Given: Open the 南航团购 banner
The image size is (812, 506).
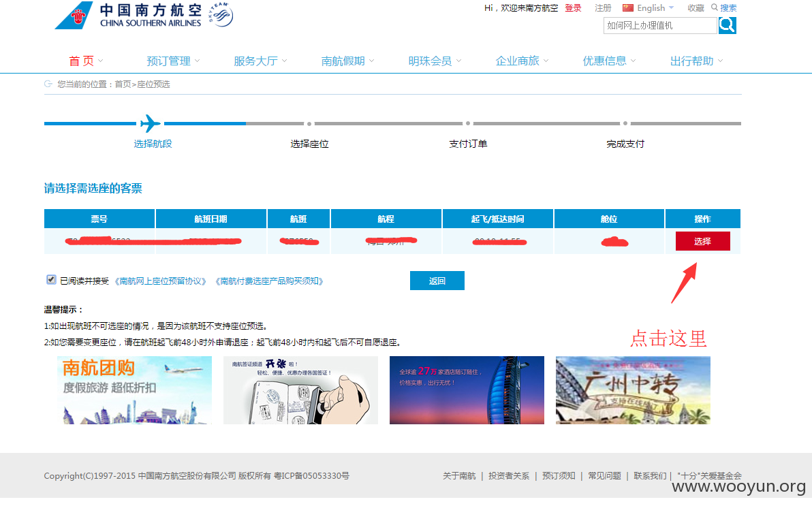Looking at the screenshot, I should tap(135, 390).
